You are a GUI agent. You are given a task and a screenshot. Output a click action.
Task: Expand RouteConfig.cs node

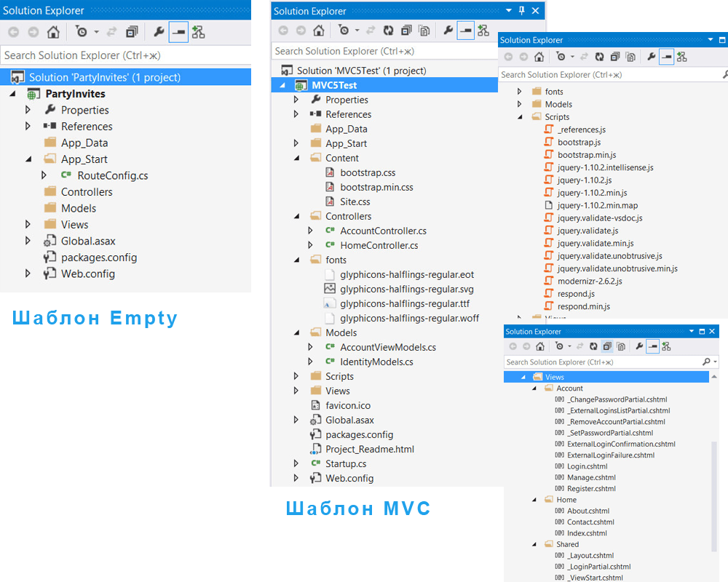click(x=44, y=175)
